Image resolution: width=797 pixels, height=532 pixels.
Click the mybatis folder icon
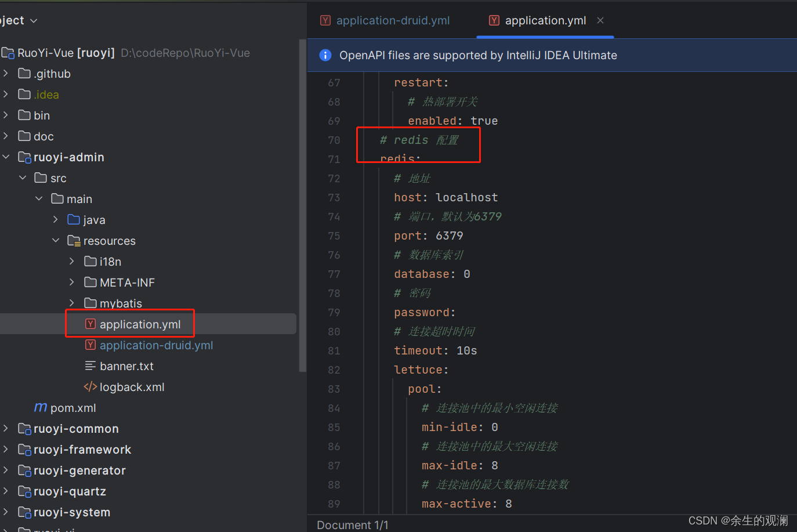coord(90,303)
